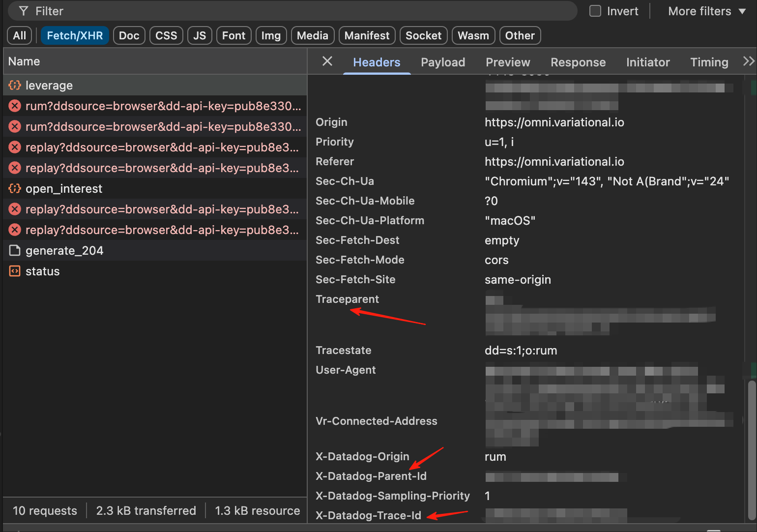Click the 1.3 kB resource status entry
The height and width of the screenshot is (532, 757).
click(x=258, y=510)
